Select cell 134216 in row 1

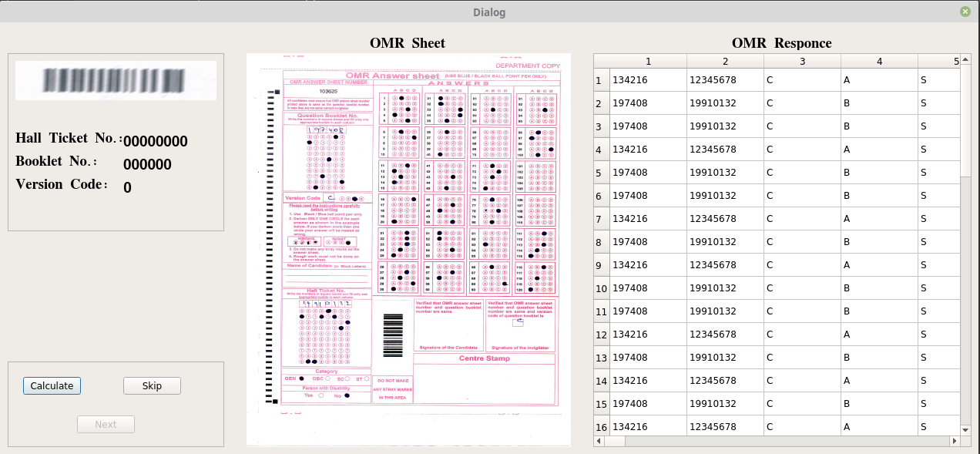click(x=648, y=80)
